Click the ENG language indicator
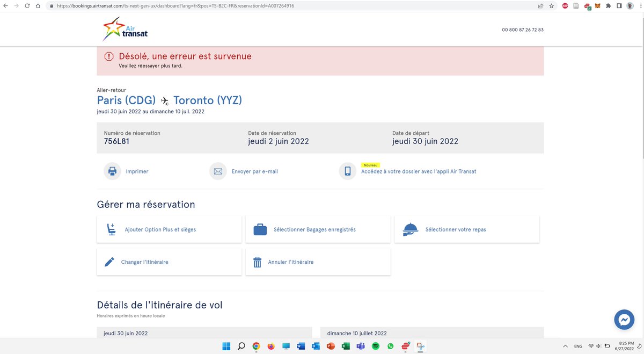Screen dimensions: 644x354 [x=578, y=346]
